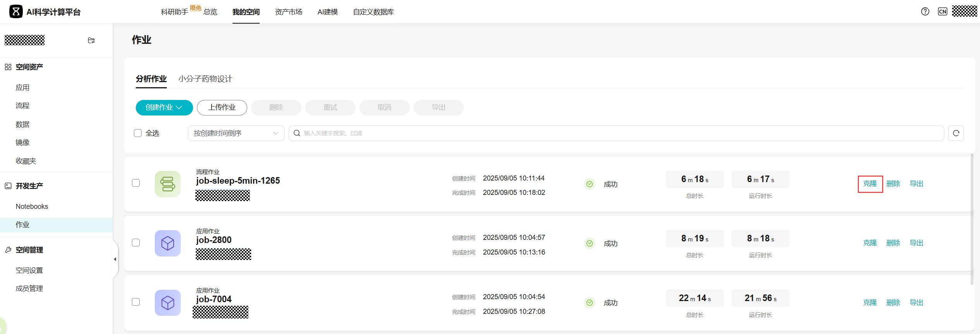Click the refresh job list icon

pos(956,133)
